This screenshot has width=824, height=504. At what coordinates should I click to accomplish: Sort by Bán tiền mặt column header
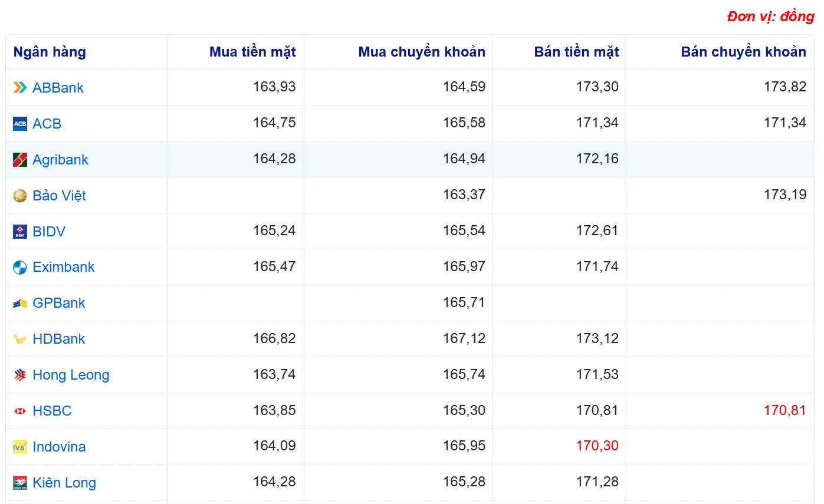pos(576,52)
